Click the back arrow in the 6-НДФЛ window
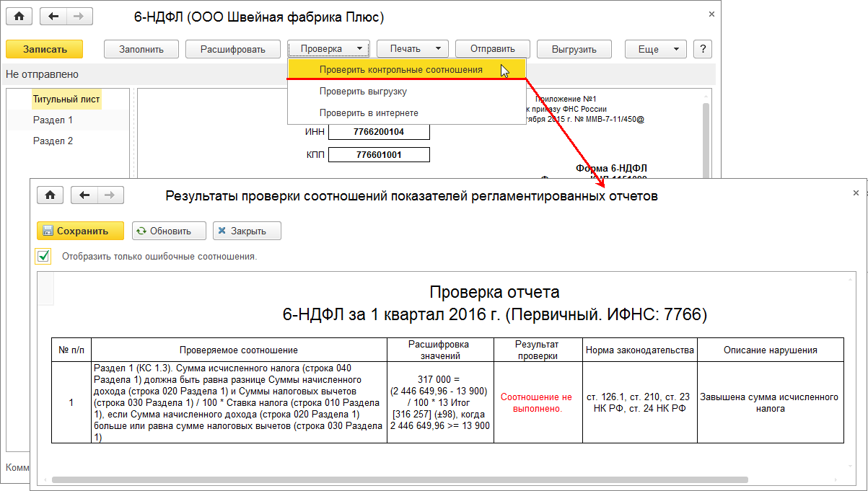 click(x=54, y=16)
